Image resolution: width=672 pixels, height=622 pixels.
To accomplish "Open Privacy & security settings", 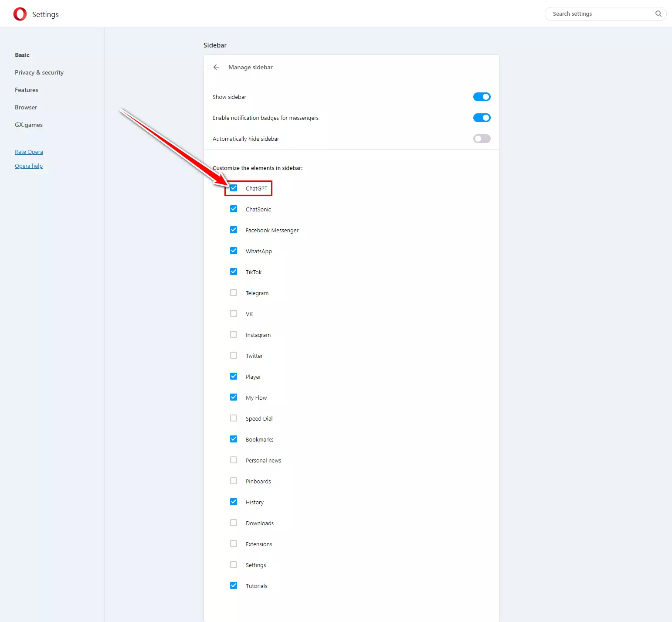I will coord(39,72).
